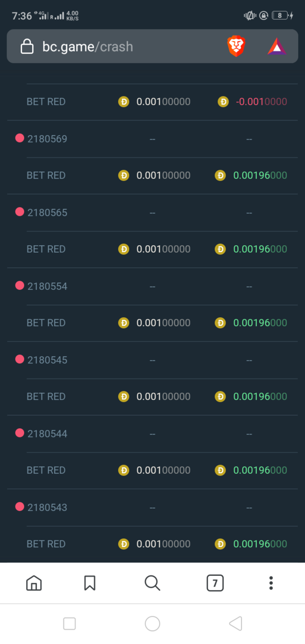Go to browser home

[34, 583]
